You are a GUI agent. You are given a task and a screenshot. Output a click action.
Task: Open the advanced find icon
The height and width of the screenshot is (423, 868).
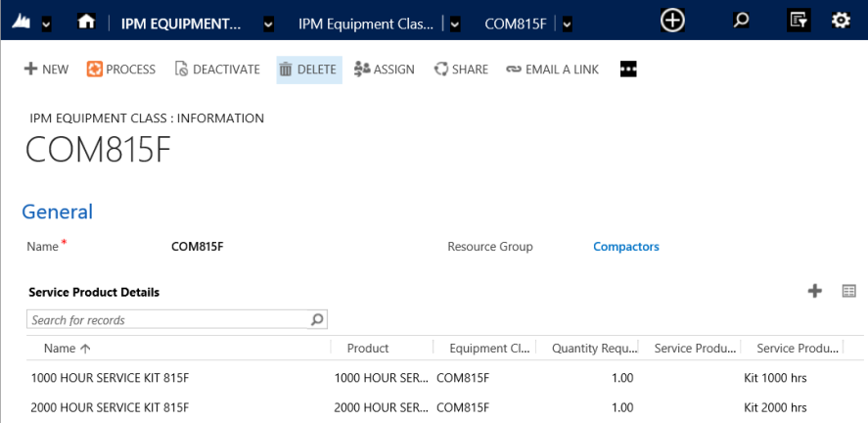[x=799, y=21]
